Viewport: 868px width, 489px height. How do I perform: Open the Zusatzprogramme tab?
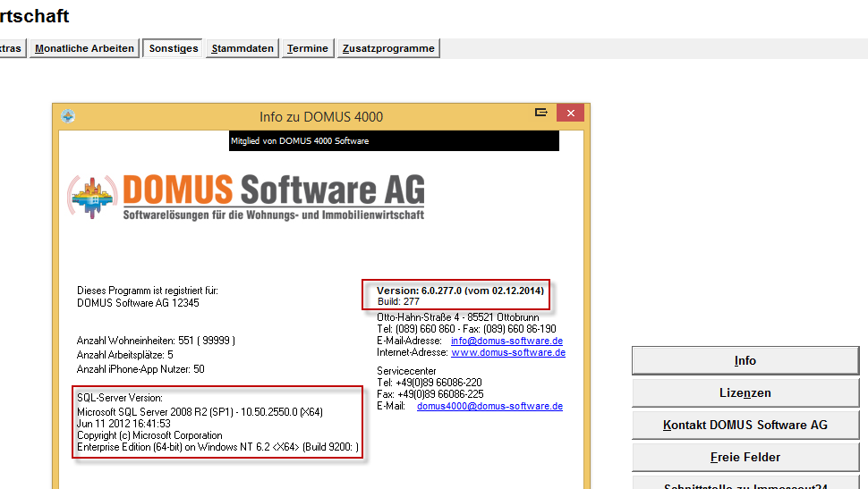click(x=388, y=48)
